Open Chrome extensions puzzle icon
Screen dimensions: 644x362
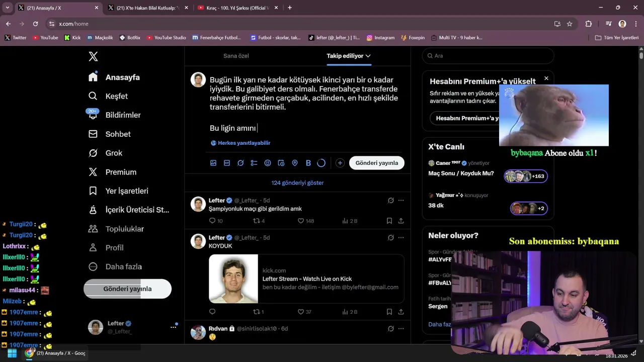[x=589, y=24]
